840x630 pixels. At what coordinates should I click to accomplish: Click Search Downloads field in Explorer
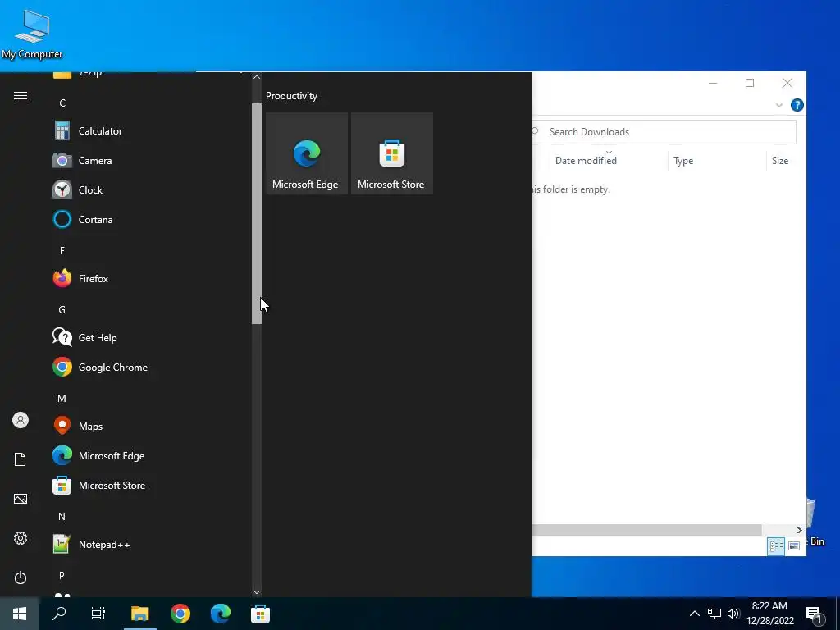click(664, 132)
